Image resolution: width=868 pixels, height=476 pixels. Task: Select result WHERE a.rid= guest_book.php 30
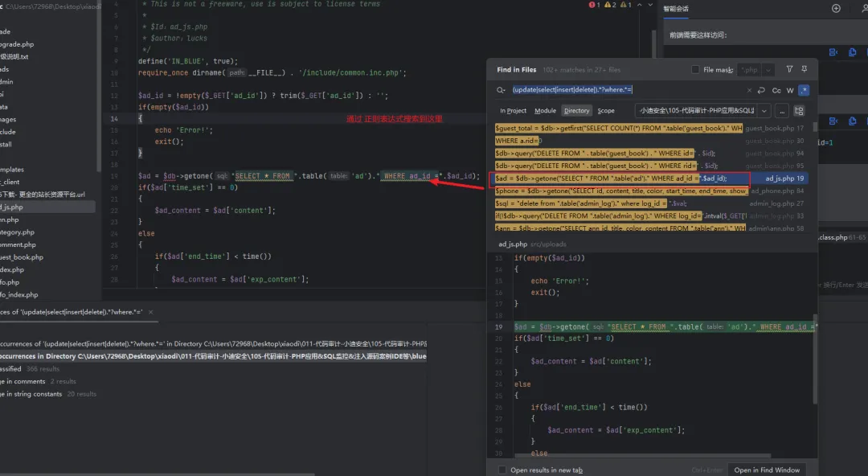pyautogui.click(x=649, y=141)
